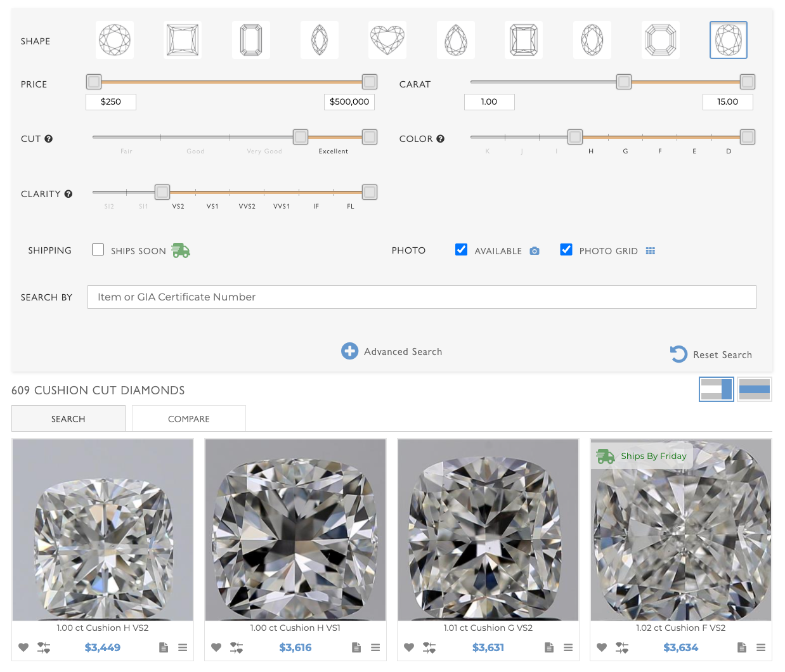Choose the round diamond shape
Screen dimensions: 785x672
tap(115, 40)
